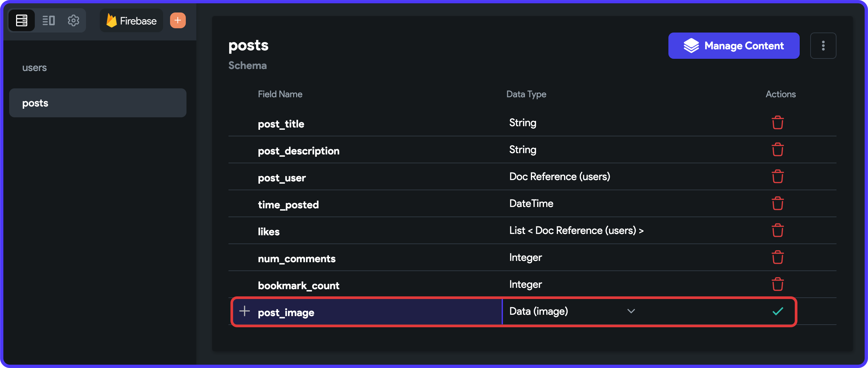Delete the post_description field
Image resolution: width=868 pixels, height=368 pixels.
point(777,149)
